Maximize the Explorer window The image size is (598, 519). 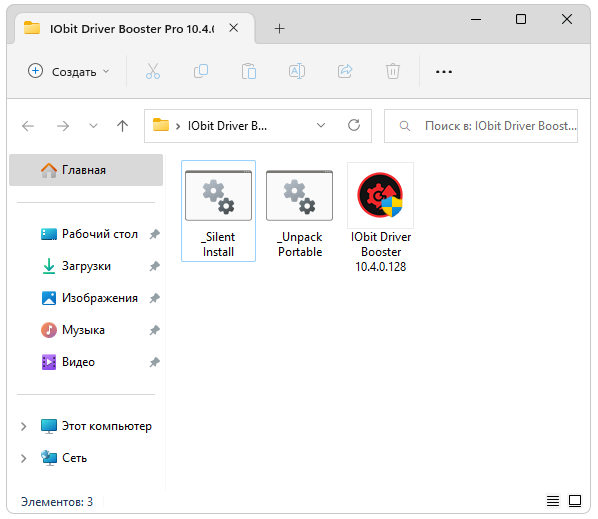[x=521, y=19]
